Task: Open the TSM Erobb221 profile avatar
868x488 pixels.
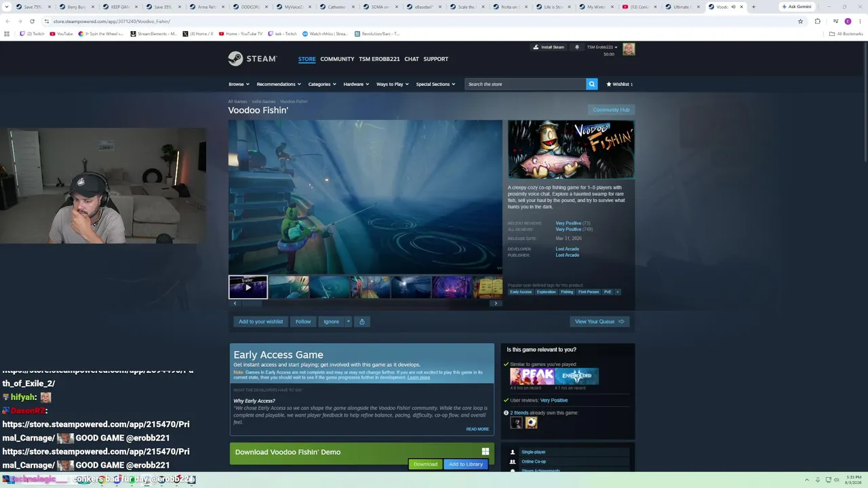Action: pos(629,49)
